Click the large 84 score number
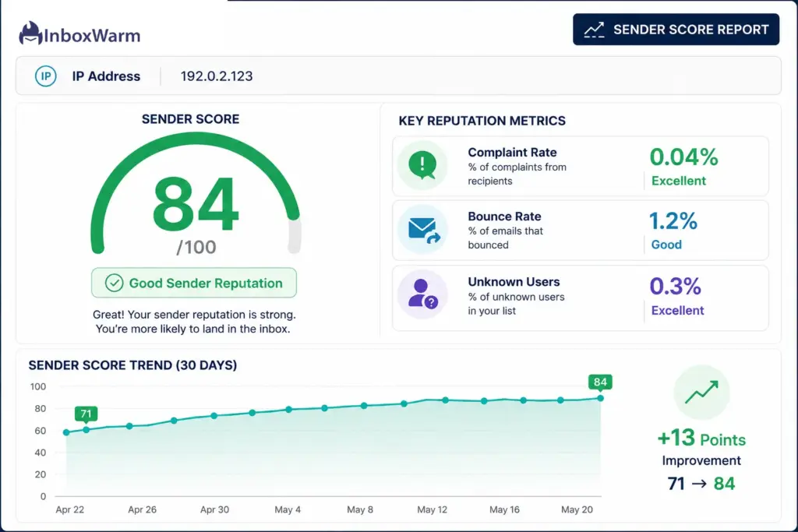Image resolution: width=798 pixels, height=532 pixels. pos(196,204)
